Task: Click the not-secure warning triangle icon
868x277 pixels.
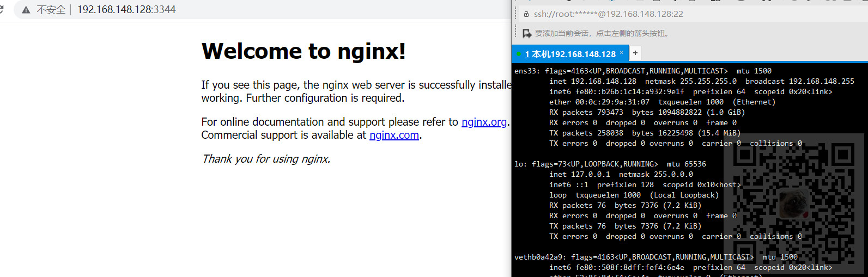Action: click(x=26, y=10)
